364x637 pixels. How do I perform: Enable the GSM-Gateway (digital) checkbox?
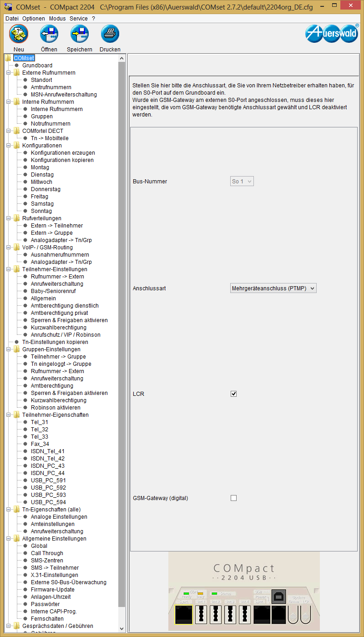[234, 498]
